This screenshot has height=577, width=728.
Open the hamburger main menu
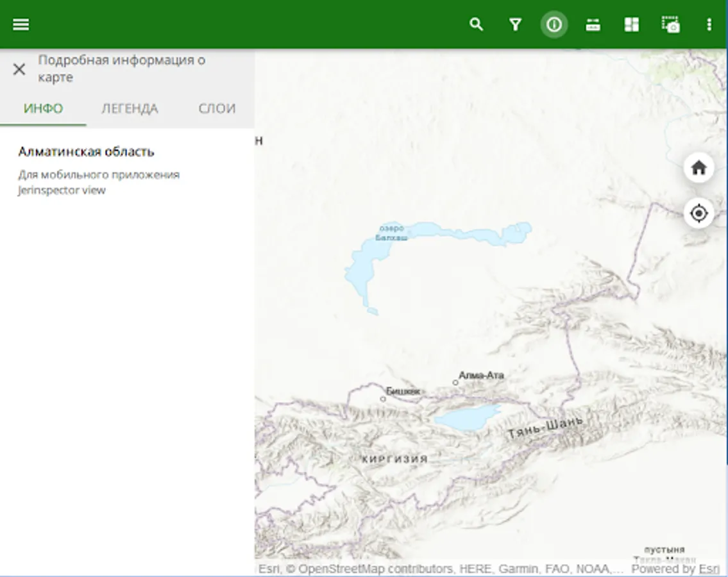(x=21, y=24)
